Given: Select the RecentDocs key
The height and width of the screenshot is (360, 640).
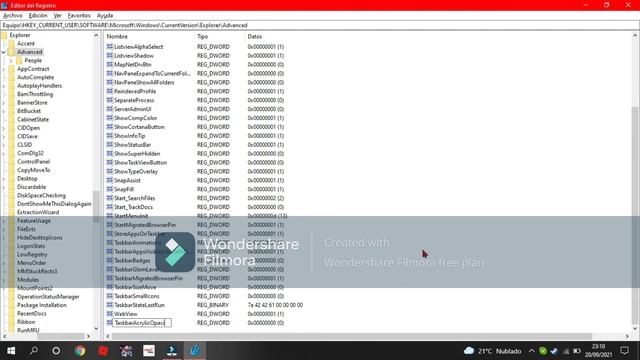Looking at the screenshot, I should click(x=31, y=313).
